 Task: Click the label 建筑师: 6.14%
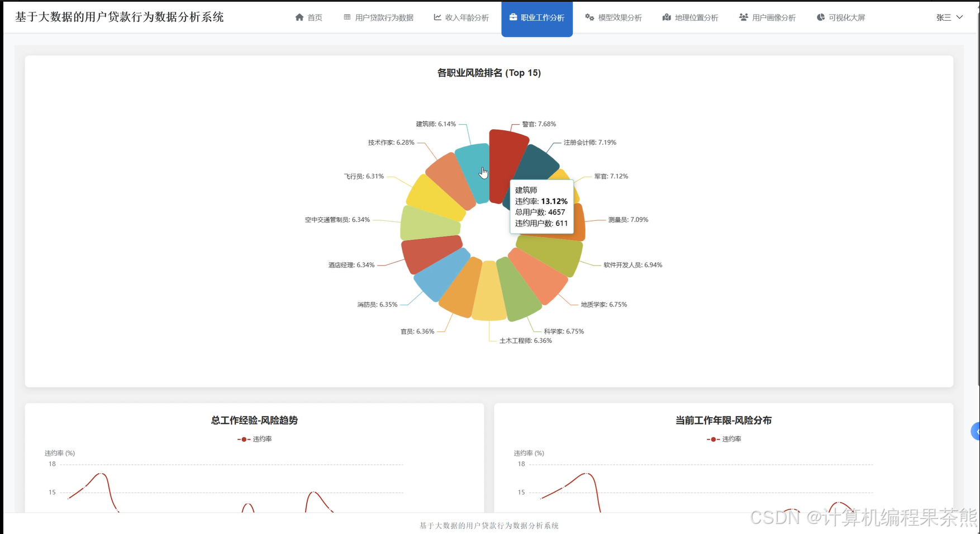pyautogui.click(x=436, y=124)
